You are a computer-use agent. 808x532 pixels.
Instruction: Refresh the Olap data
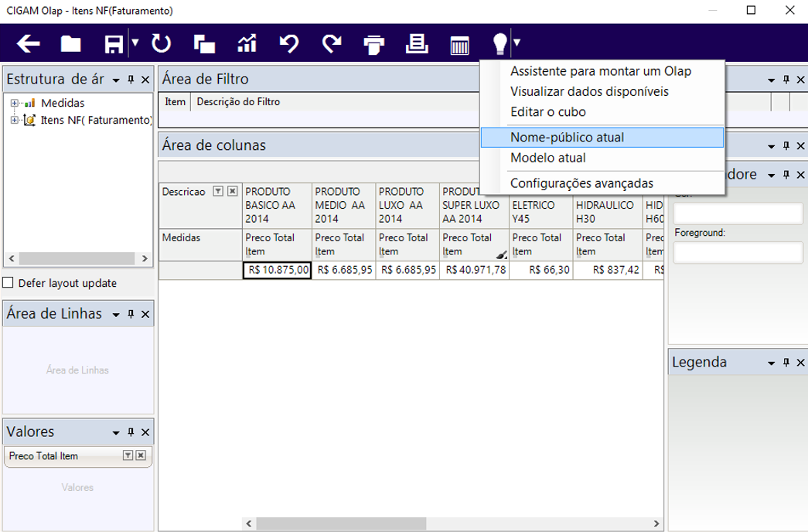pos(161,44)
